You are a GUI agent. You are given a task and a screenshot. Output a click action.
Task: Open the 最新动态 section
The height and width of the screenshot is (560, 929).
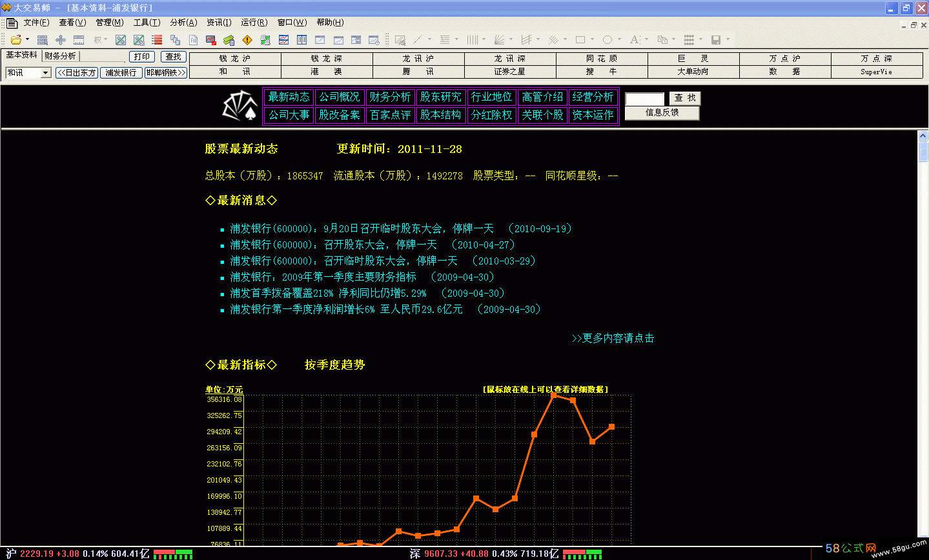[x=289, y=97]
